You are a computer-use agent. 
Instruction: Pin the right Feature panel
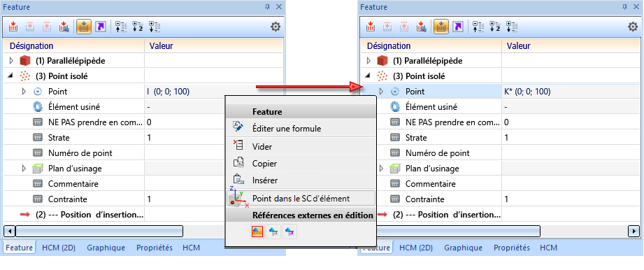pyautogui.click(x=625, y=6)
